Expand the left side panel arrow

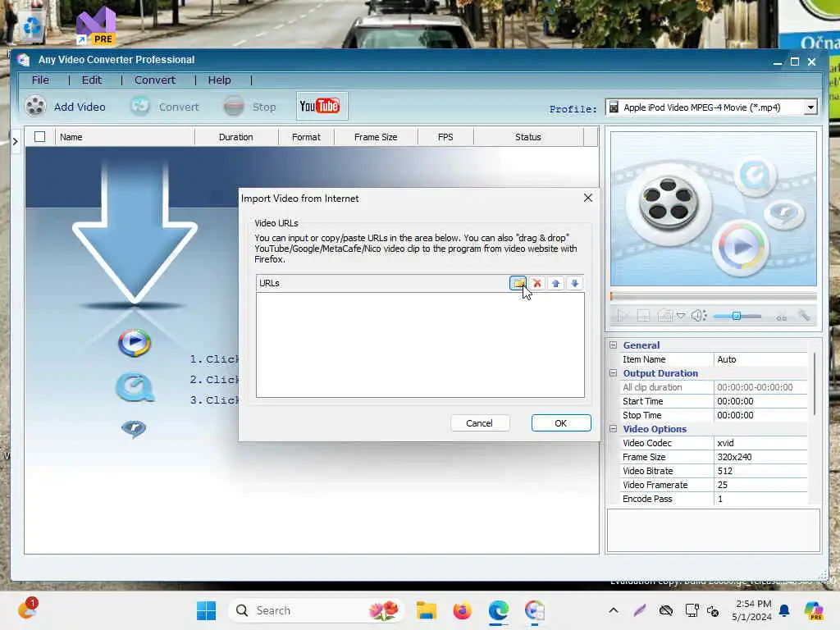coord(15,141)
